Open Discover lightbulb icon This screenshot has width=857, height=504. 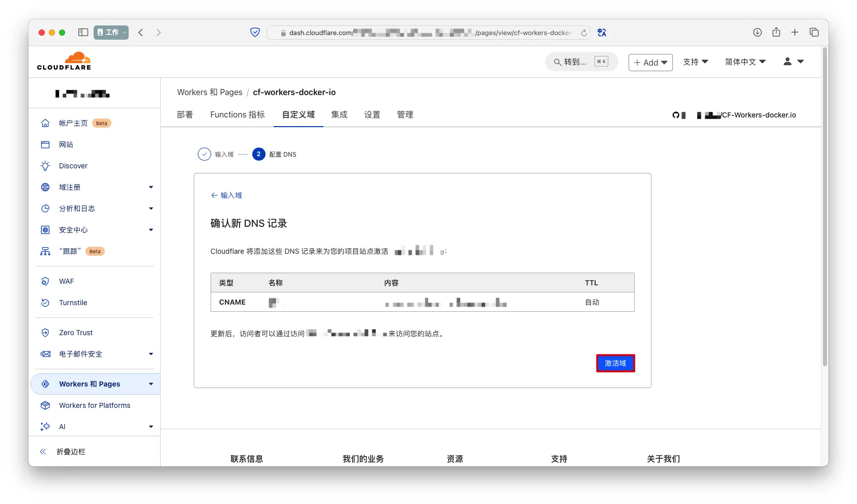click(45, 166)
